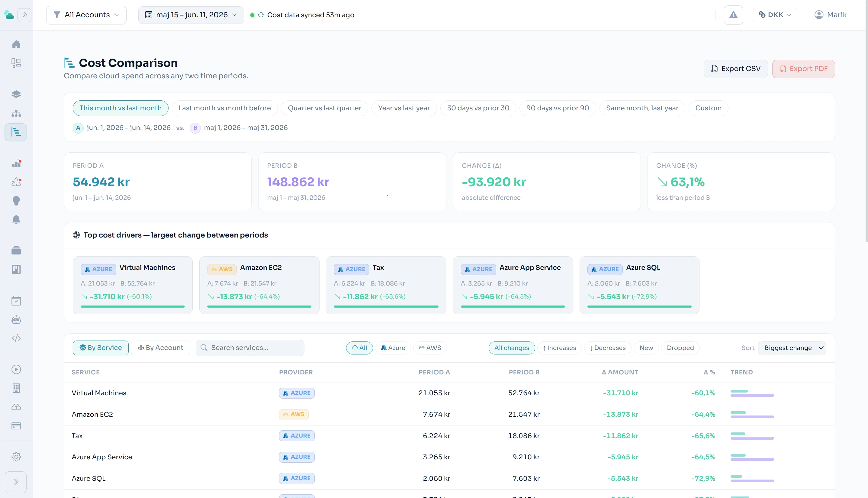Switch to the By Account tab
868x498 pixels.
(x=161, y=348)
